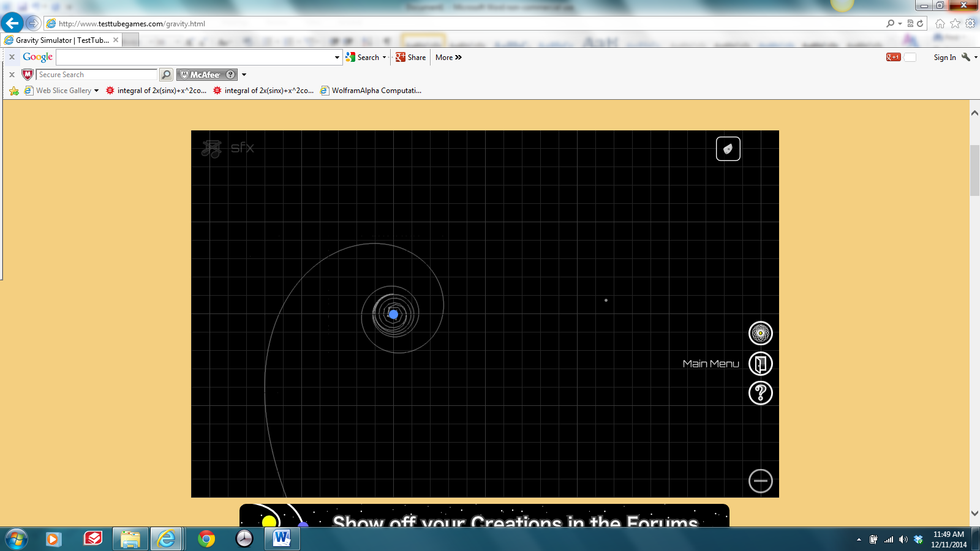Open a new blank tab
This screenshot has height=551, width=980.
(130, 40)
